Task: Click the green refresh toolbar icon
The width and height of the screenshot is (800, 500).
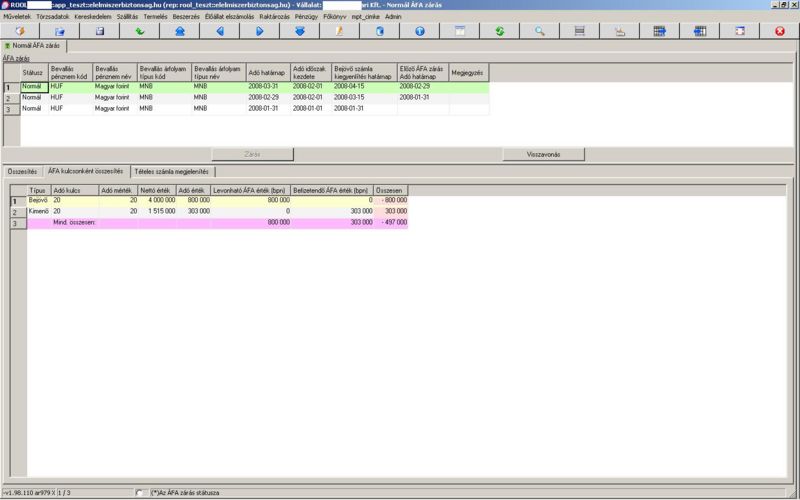Action: (x=499, y=31)
